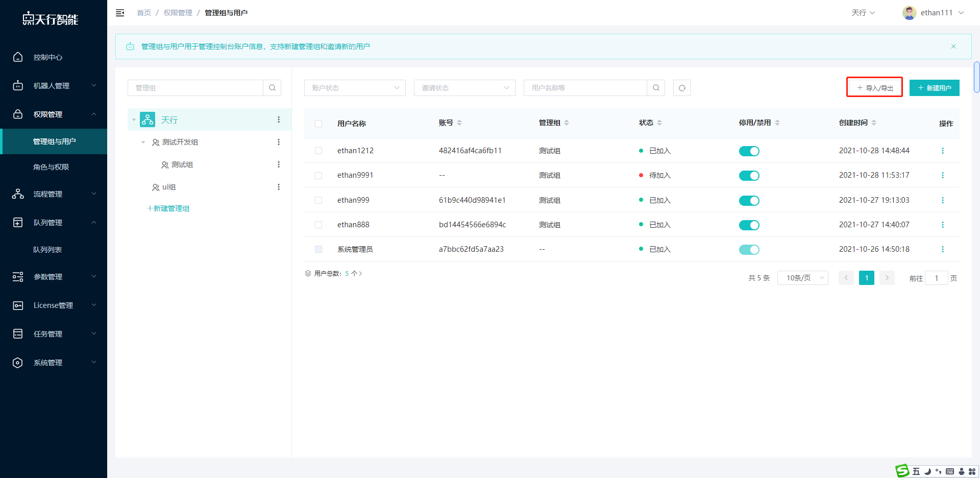
Task: Go to 首页 via the breadcrumb
Action: tap(144, 13)
